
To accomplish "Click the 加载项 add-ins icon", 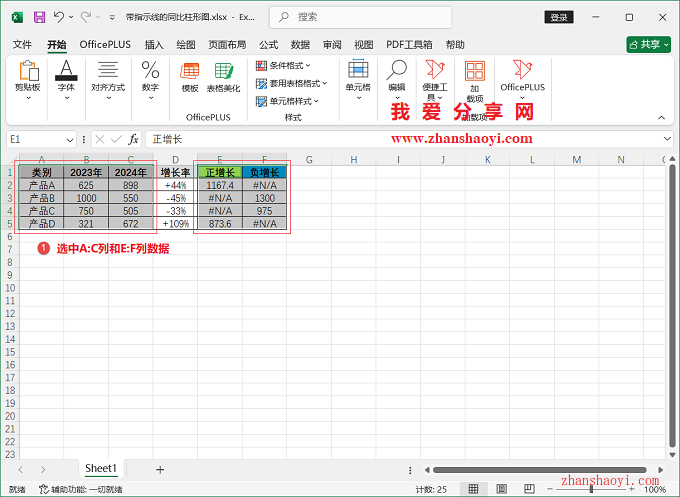I will pos(474,80).
